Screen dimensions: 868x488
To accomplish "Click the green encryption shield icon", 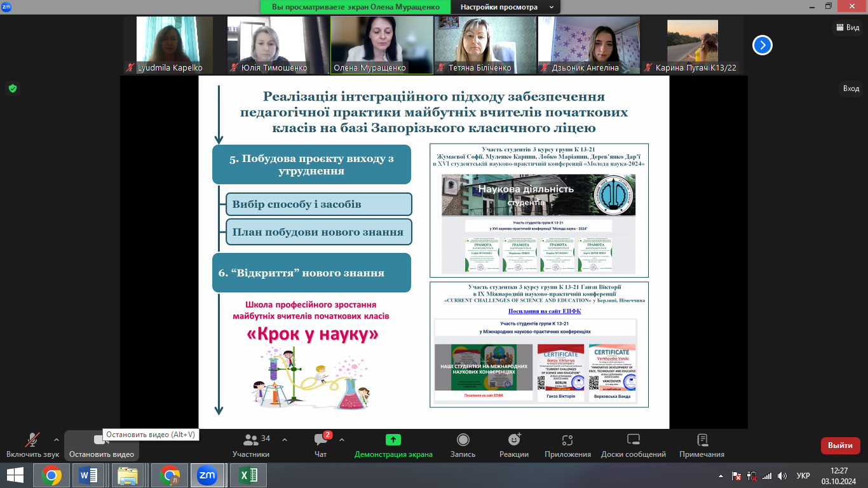I will 12,88.
